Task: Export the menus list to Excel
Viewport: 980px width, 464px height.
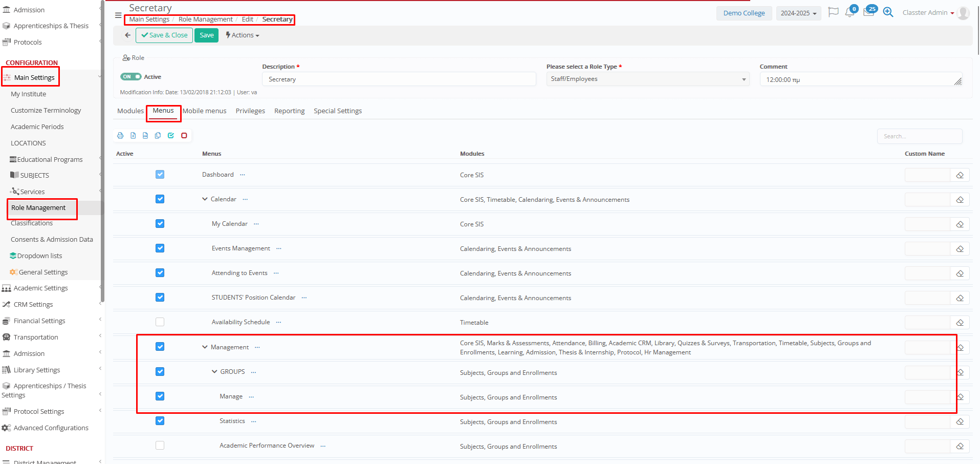Action: tap(133, 136)
